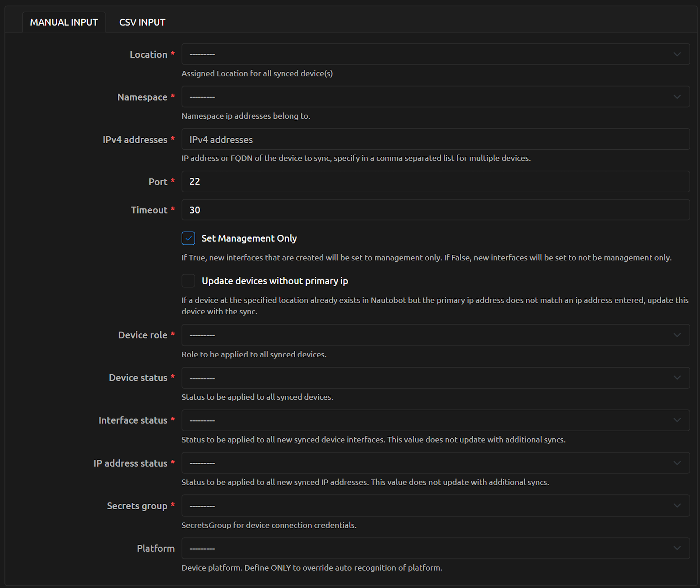Expand the Namespace dropdown
700x588 pixels.
pos(435,97)
